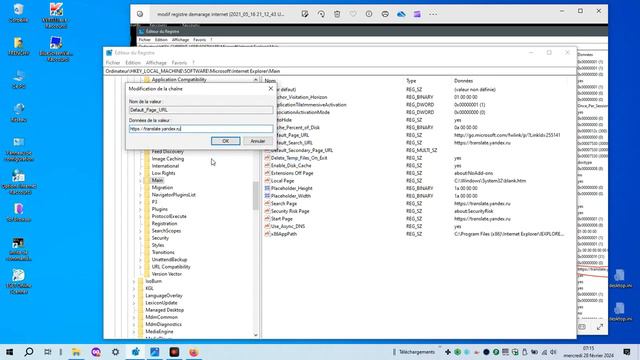This screenshot has height=360, width=640.
Task: Click the Search Page registry value
Action: (284, 203)
